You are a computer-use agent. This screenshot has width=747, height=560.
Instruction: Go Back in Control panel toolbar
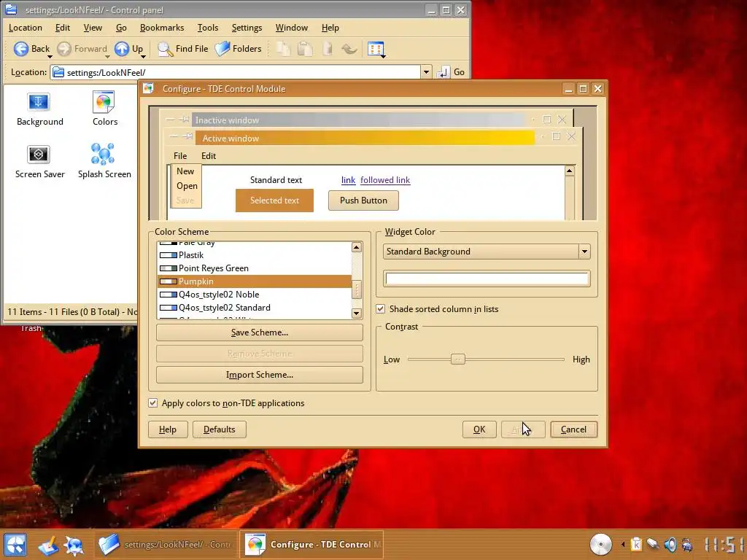coord(31,49)
